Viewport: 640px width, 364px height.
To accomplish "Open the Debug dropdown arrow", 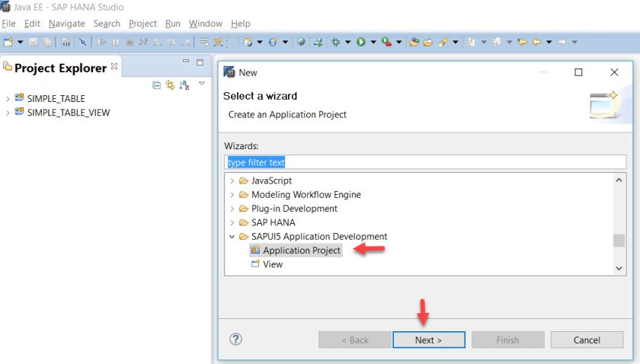I will pos(347,42).
